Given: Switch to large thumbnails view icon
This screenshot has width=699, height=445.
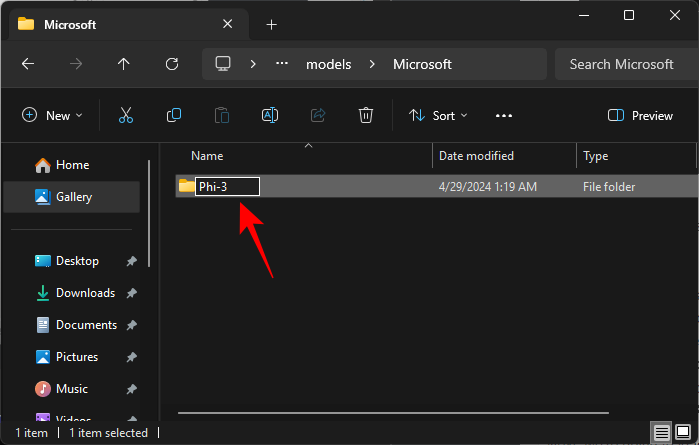Looking at the screenshot, I should pos(683,432).
